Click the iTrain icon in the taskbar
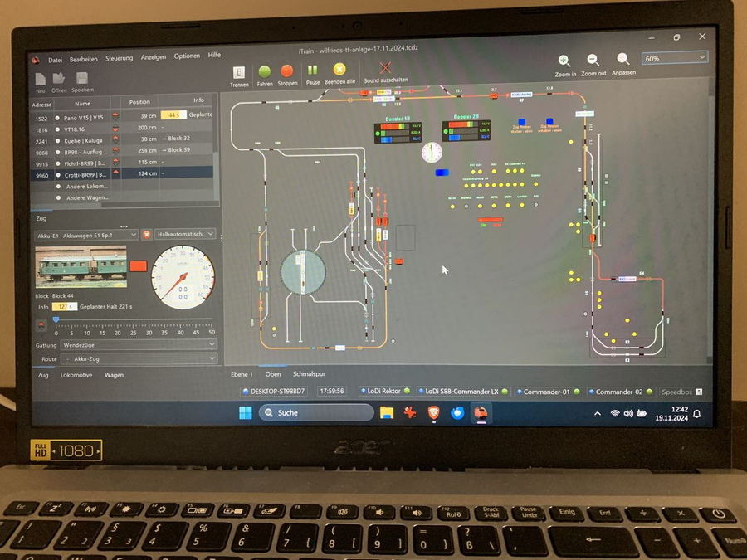Image resolution: width=747 pixels, height=560 pixels. click(x=481, y=412)
